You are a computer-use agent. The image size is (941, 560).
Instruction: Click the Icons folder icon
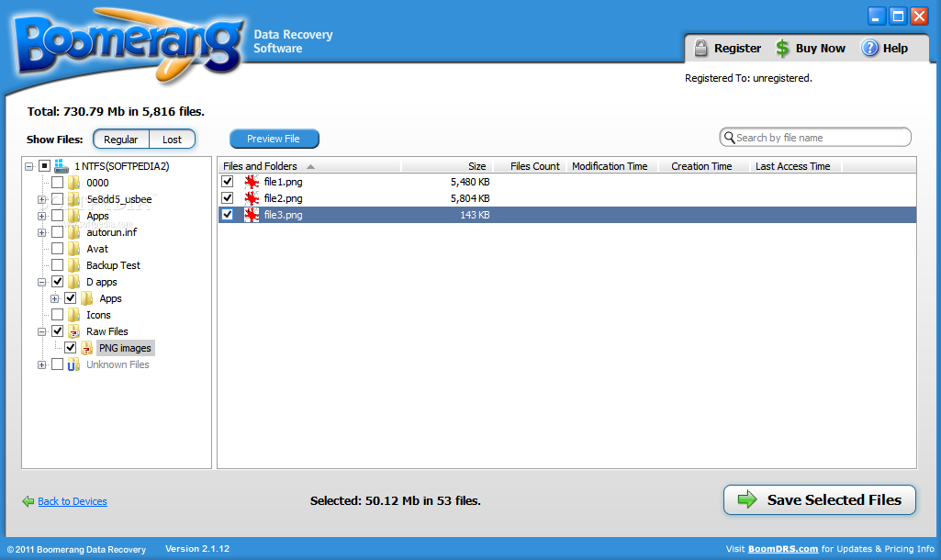73,315
